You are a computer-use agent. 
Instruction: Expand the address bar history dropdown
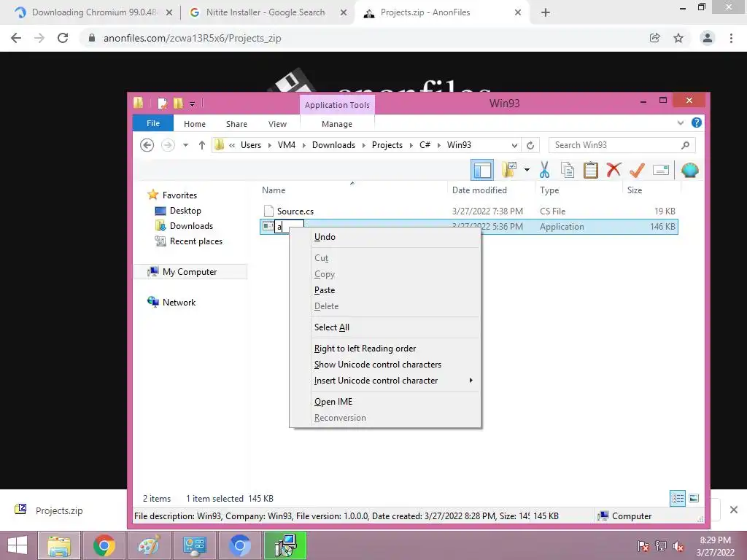(x=514, y=145)
